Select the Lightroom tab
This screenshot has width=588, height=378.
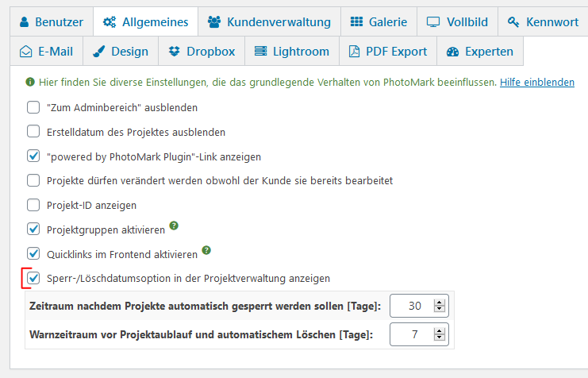(291, 52)
